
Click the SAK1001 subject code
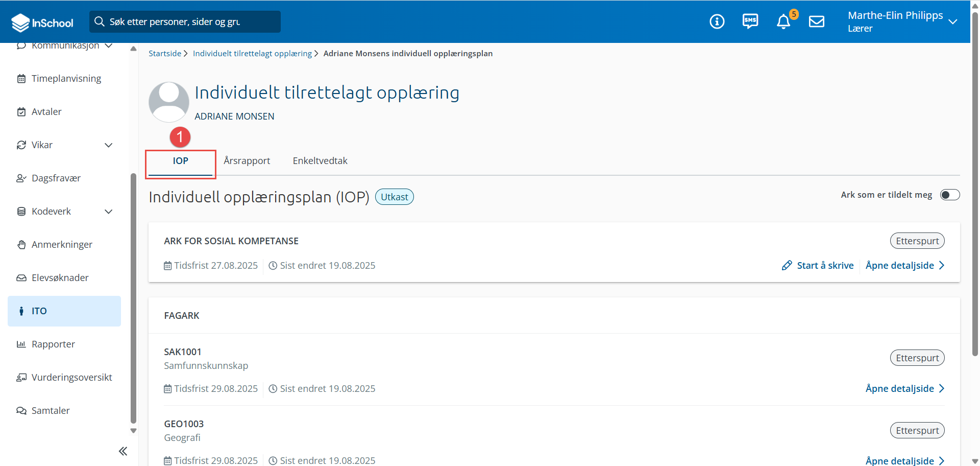[x=183, y=352]
